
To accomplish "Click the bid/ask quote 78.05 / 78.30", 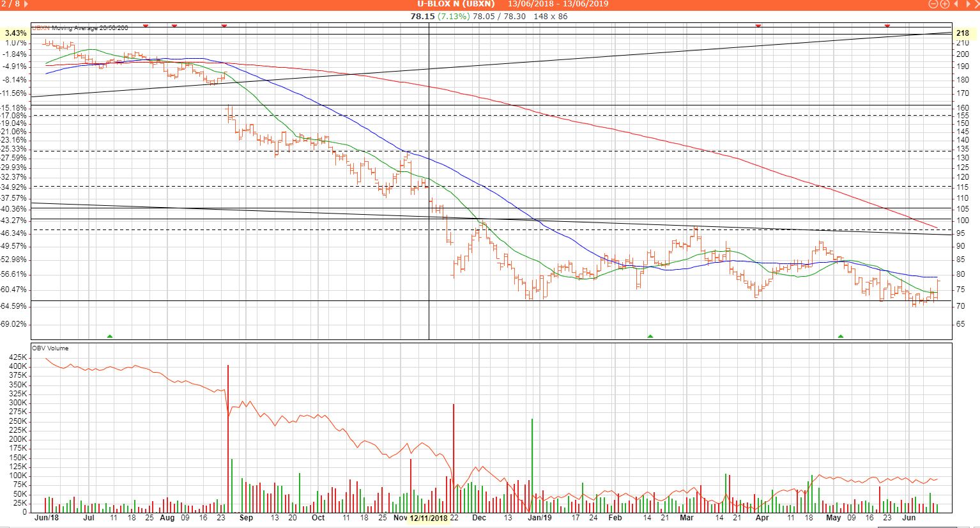I will 498,16.
